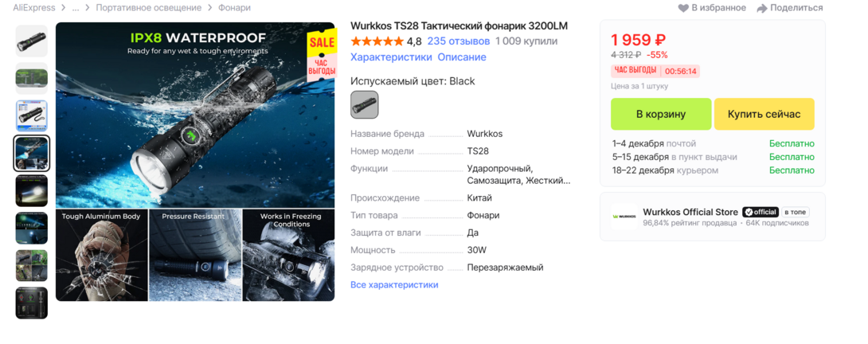This screenshot has height=344, width=868.
Task: Click the official verified badge
Action: pos(760,212)
